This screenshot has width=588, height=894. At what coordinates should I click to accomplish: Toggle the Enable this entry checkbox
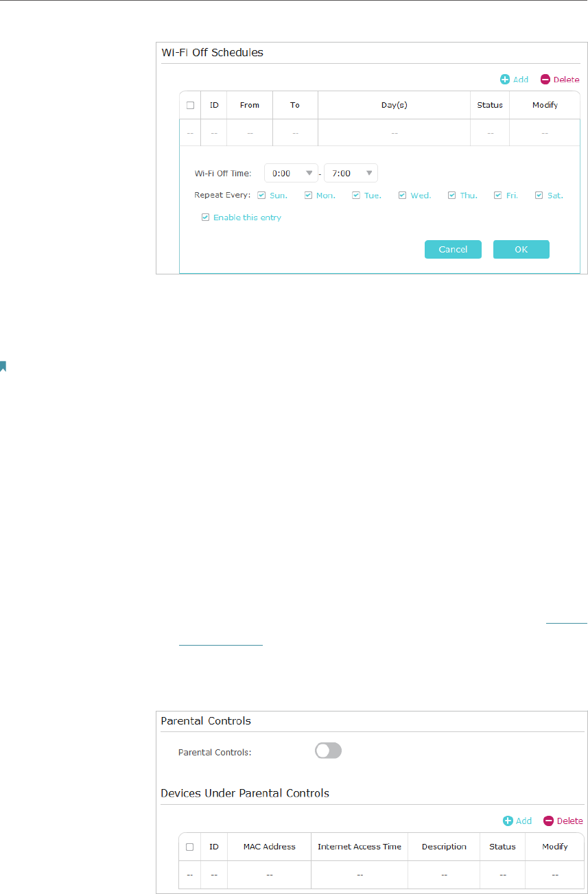pyautogui.click(x=205, y=217)
